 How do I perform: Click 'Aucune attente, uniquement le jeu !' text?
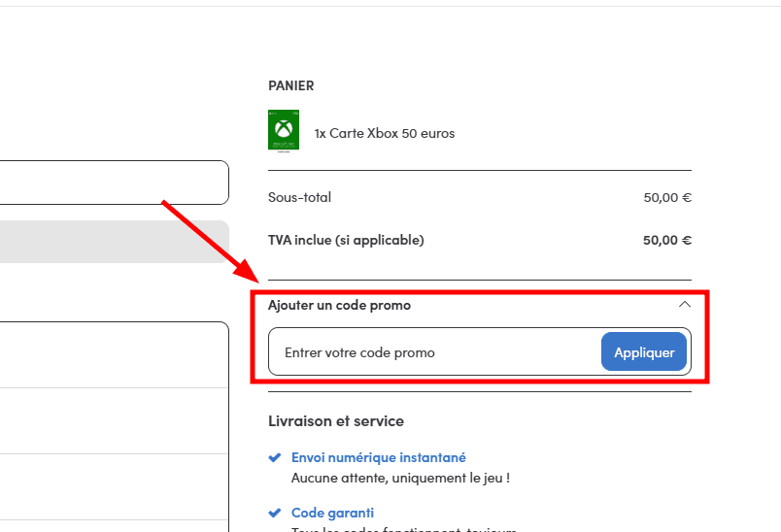coord(400,479)
